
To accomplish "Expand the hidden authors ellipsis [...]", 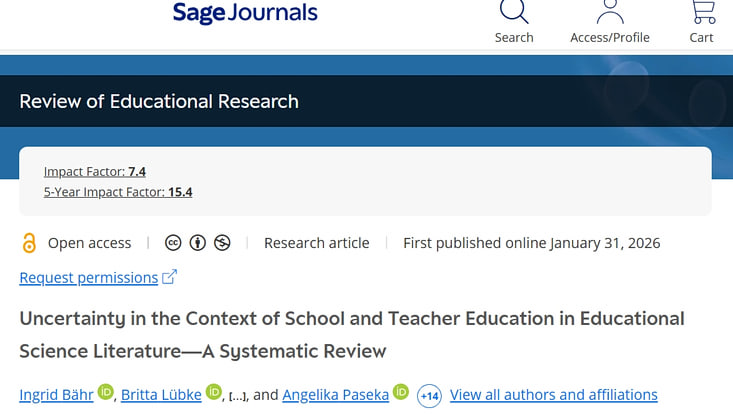I will tap(237, 397).
